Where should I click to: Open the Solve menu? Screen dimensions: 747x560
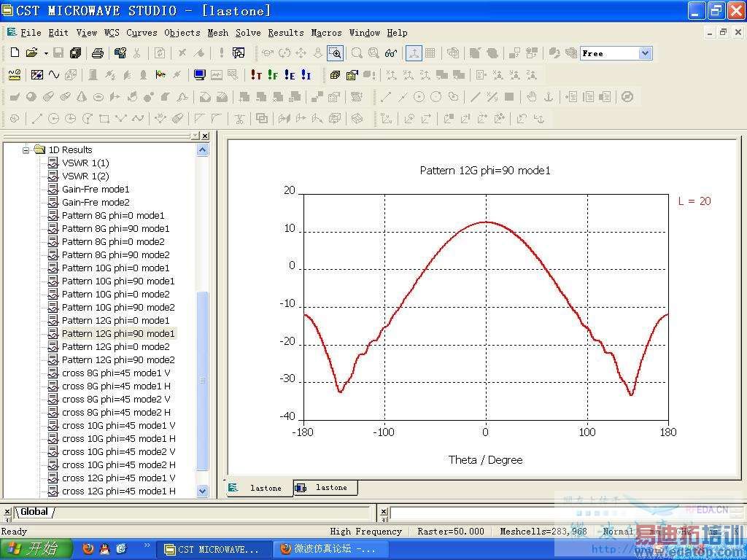[247, 33]
